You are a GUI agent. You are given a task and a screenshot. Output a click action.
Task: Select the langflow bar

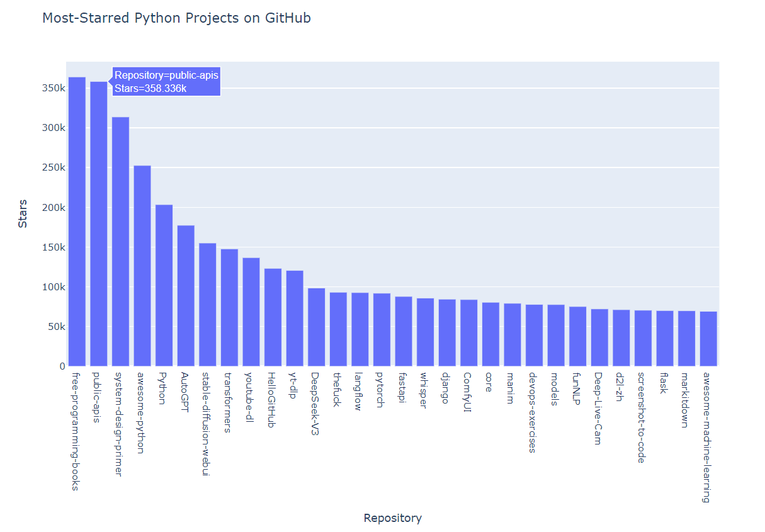pos(360,329)
